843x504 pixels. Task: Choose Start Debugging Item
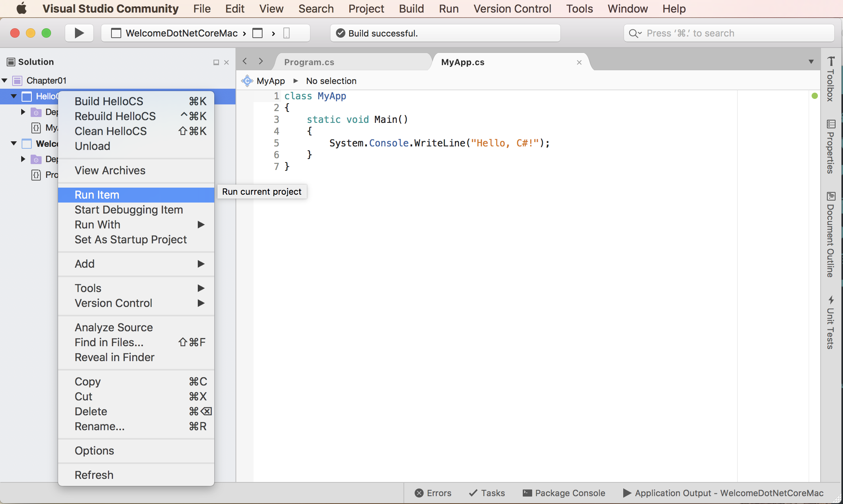136,210
